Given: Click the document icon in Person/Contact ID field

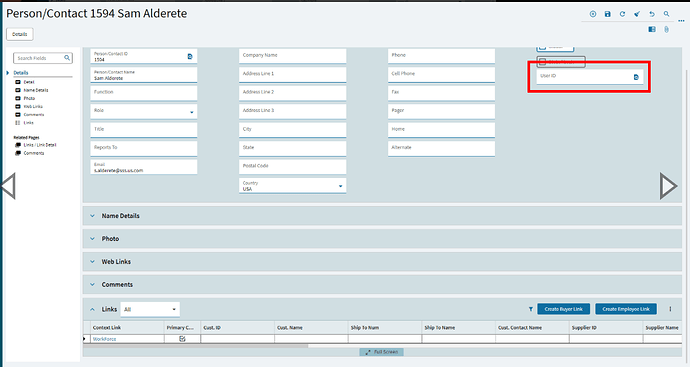Looking at the screenshot, I should click(190, 56).
